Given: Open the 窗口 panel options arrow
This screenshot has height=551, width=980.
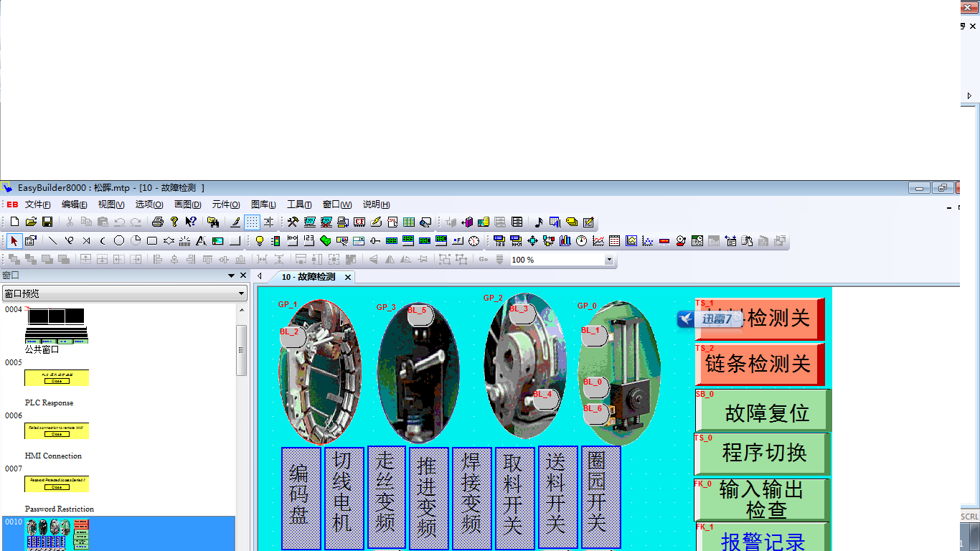Looking at the screenshot, I should (x=231, y=275).
